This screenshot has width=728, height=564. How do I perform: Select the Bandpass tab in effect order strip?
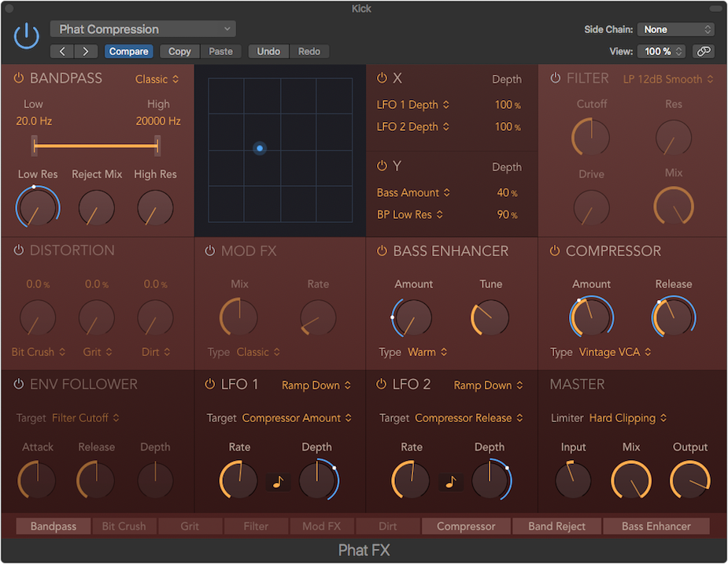click(54, 526)
